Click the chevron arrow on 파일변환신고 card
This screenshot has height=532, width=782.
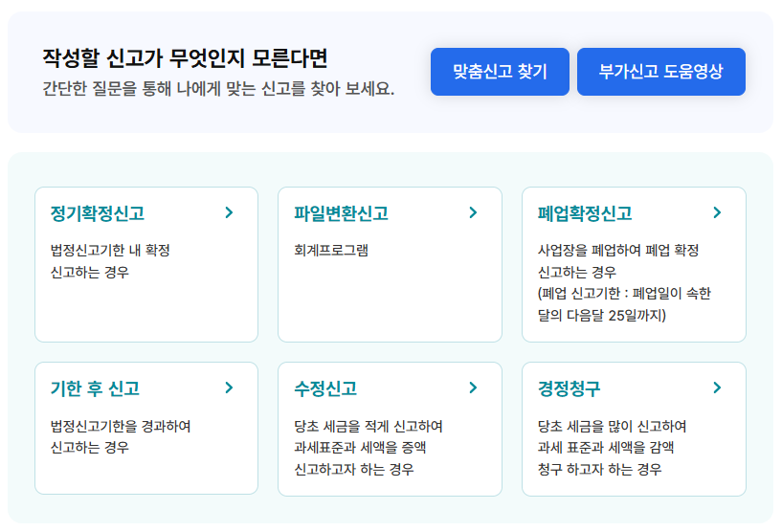click(473, 213)
